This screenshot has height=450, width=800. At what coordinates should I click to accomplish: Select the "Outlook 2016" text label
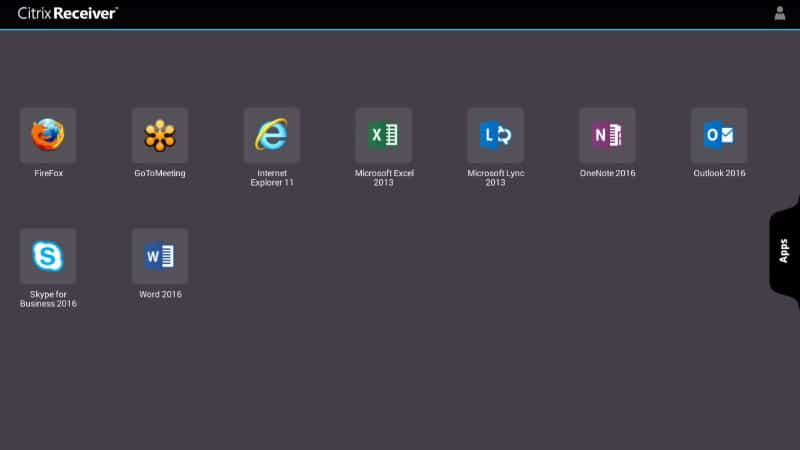pos(719,173)
